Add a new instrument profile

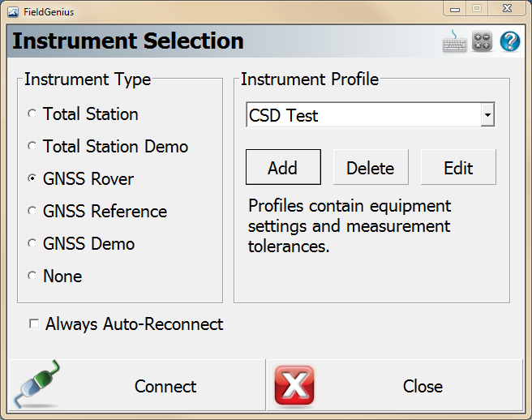tap(283, 168)
